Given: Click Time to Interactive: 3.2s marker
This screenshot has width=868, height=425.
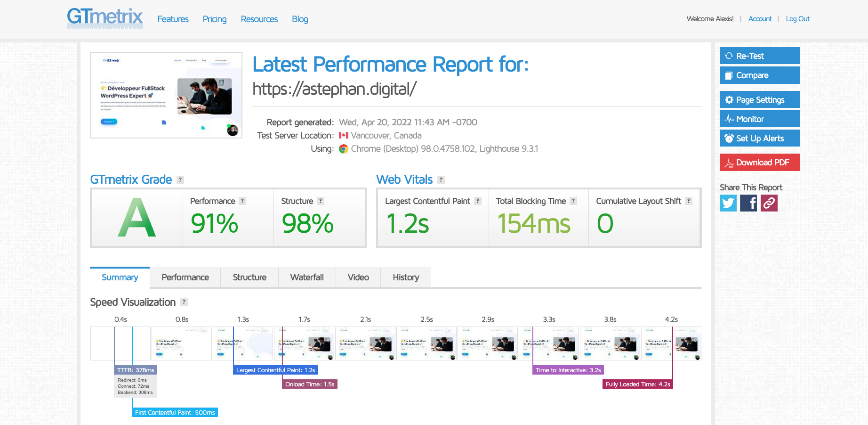Looking at the screenshot, I should pos(568,370).
